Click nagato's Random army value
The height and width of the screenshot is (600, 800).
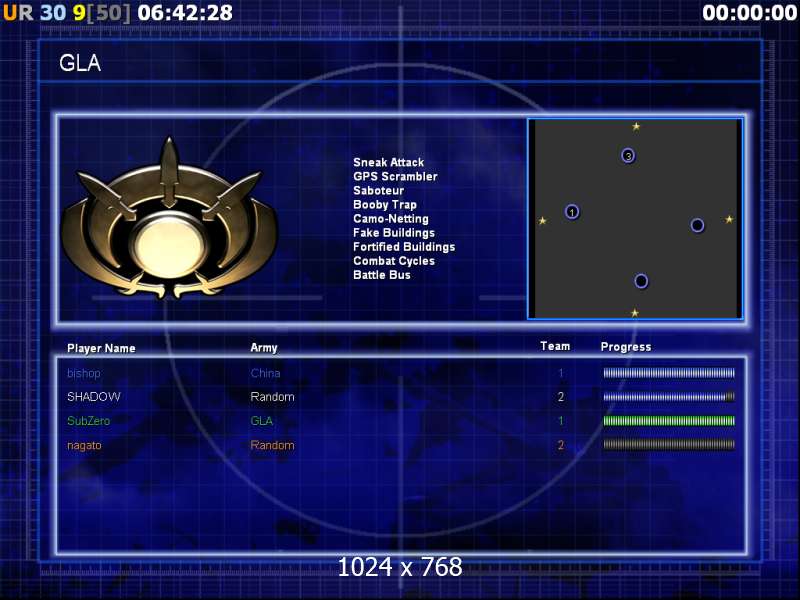click(x=272, y=445)
